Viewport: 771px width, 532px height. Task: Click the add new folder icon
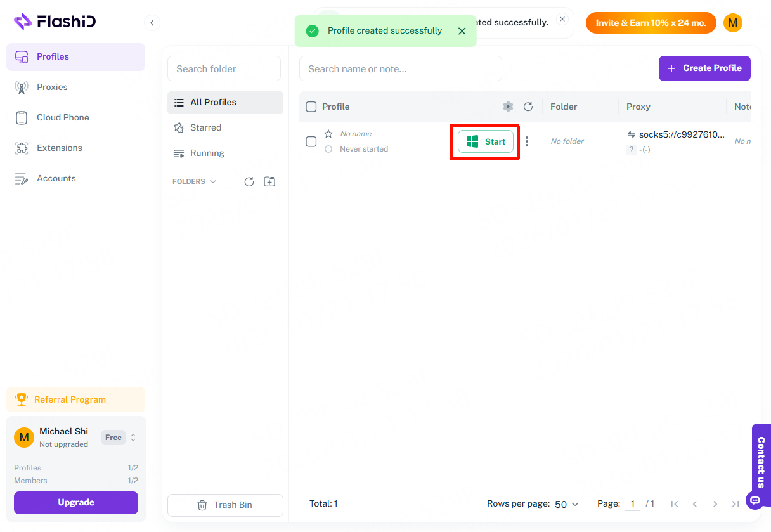click(269, 181)
